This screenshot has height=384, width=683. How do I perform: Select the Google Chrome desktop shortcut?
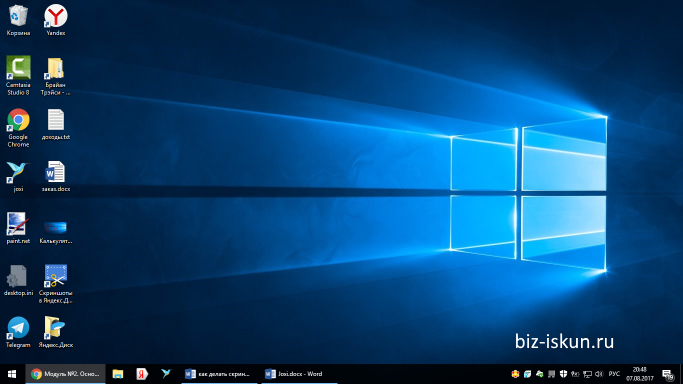[18, 128]
